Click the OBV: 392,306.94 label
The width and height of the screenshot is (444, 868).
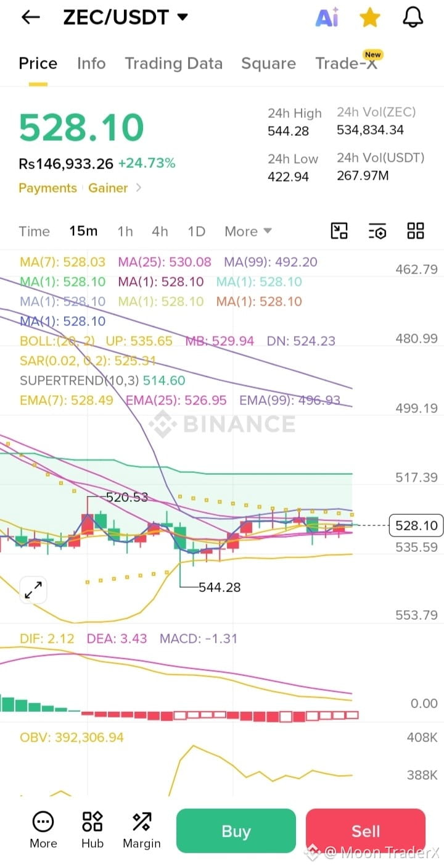(72, 737)
